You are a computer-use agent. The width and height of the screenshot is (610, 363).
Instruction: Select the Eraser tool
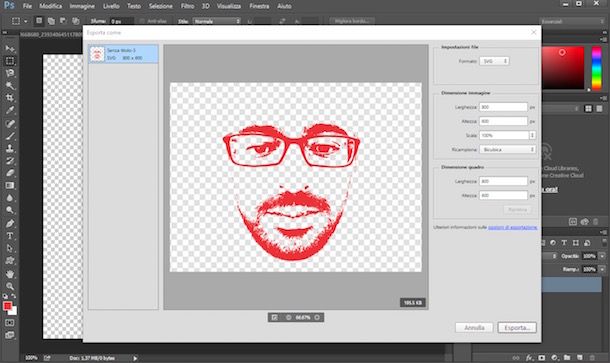pyautogui.click(x=10, y=173)
